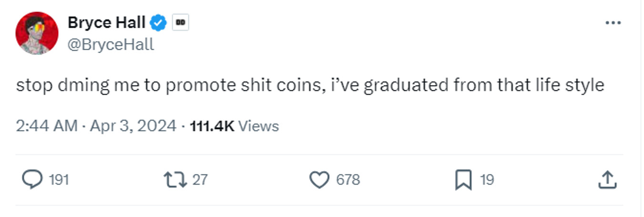Click the 19 bookmarks count
The image size is (644, 217).
point(487,180)
